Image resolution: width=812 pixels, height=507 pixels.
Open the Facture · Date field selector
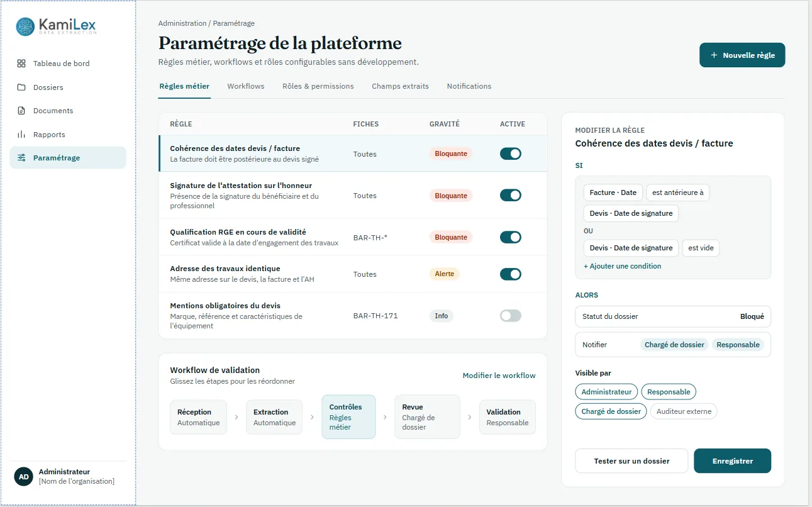[x=613, y=192]
